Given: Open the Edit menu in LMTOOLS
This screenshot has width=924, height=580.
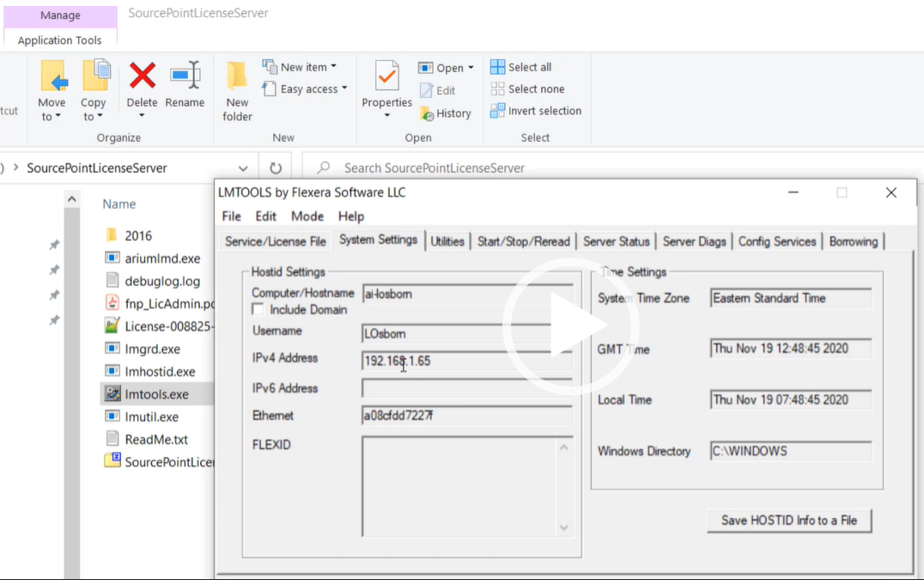Looking at the screenshot, I should [265, 217].
